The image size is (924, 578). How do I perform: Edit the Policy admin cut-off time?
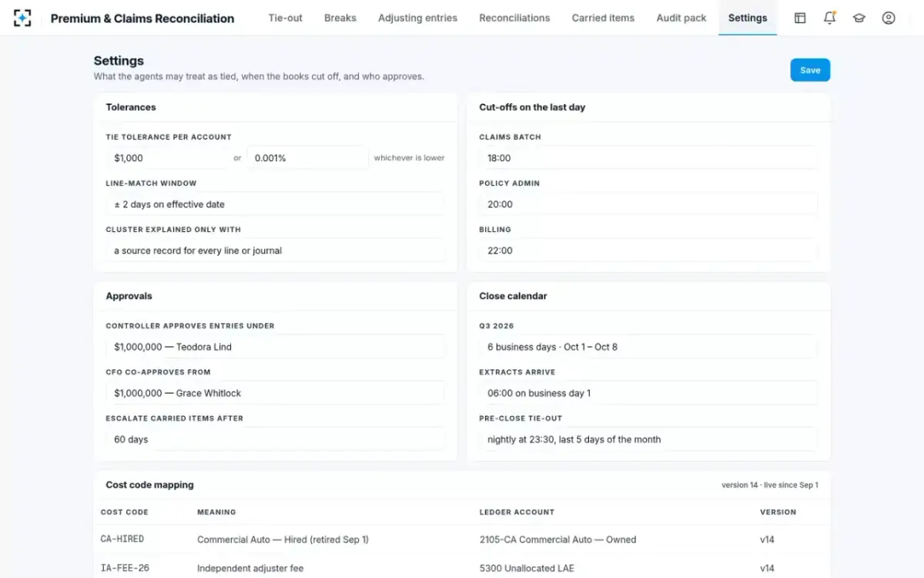point(648,204)
